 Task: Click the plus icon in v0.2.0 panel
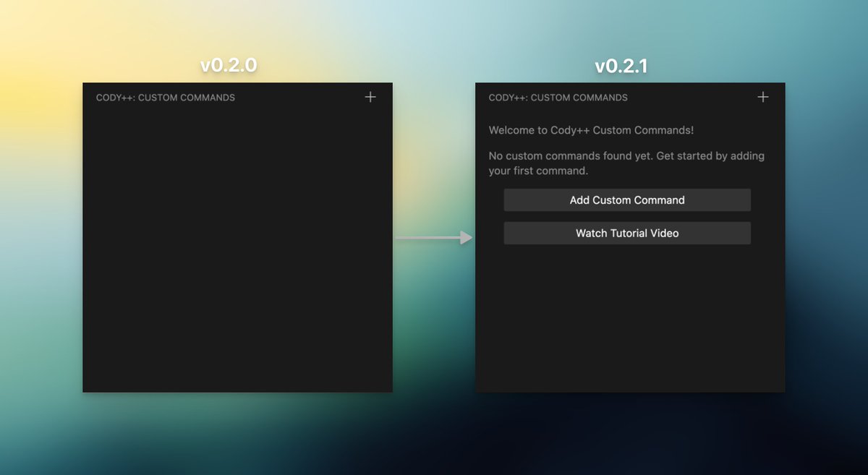point(370,97)
